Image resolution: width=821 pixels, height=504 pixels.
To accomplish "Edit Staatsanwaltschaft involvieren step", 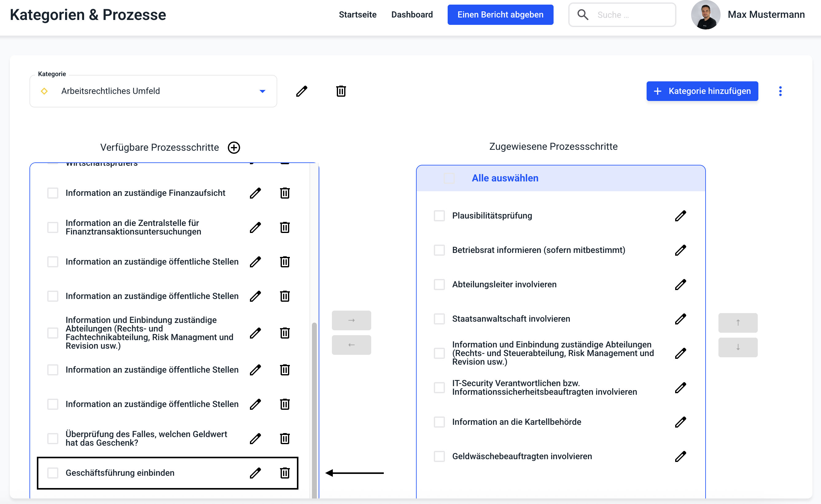I will pyautogui.click(x=680, y=319).
